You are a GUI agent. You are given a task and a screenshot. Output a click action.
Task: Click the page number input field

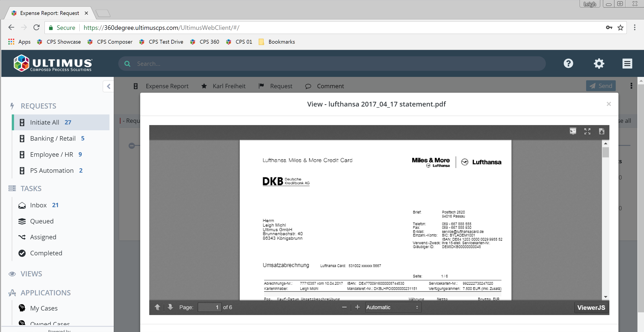(x=209, y=307)
